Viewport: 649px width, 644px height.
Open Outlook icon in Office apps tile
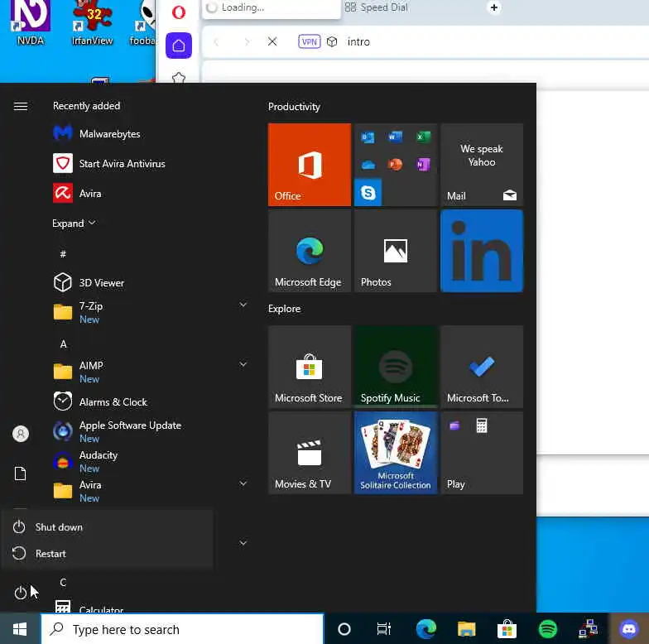point(368,137)
